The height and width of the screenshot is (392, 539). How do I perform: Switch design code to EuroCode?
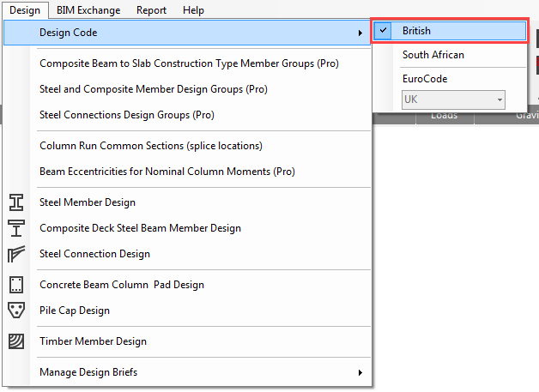425,79
